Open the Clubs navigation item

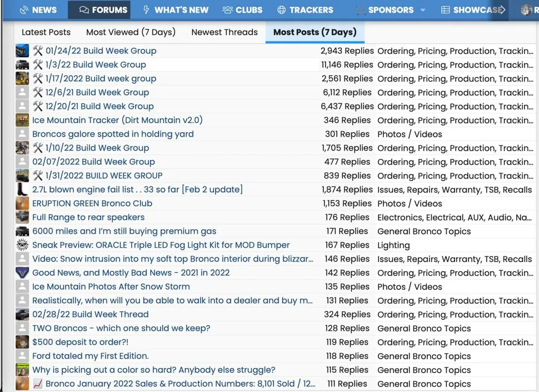242,10
